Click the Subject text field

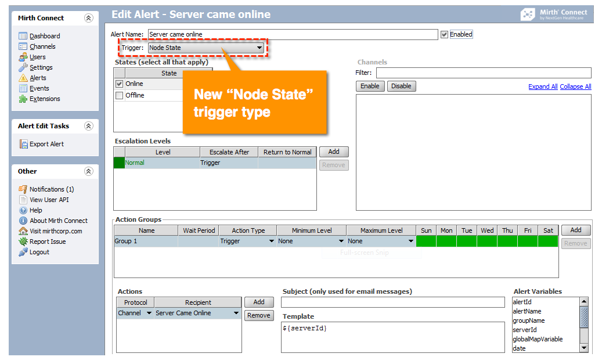tap(393, 302)
